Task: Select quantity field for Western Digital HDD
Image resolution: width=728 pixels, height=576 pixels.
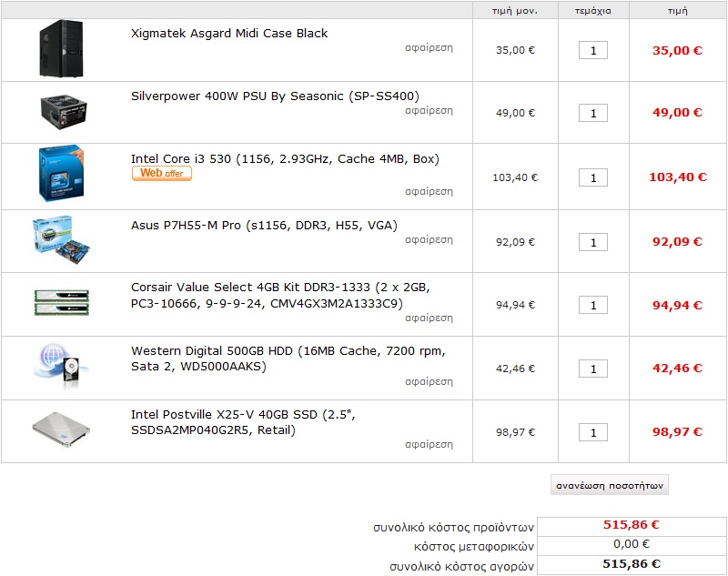Action: [x=593, y=369]
